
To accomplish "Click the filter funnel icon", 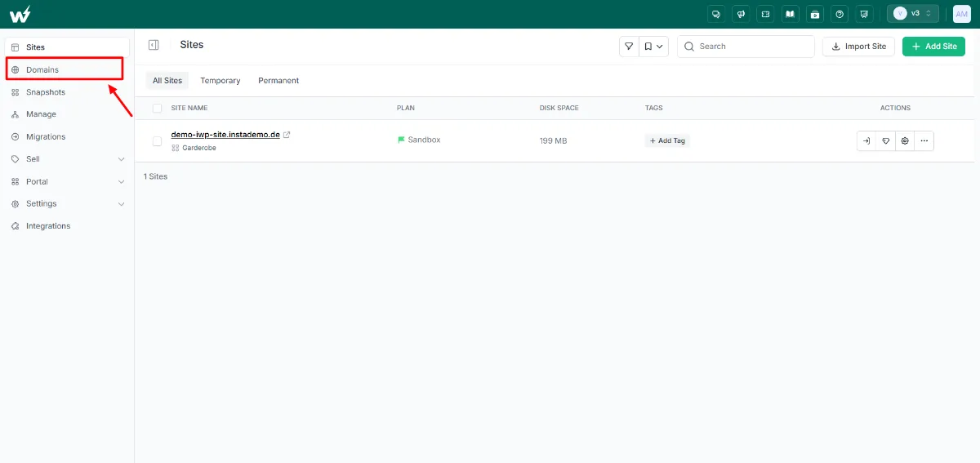I will tap(628, 47).
